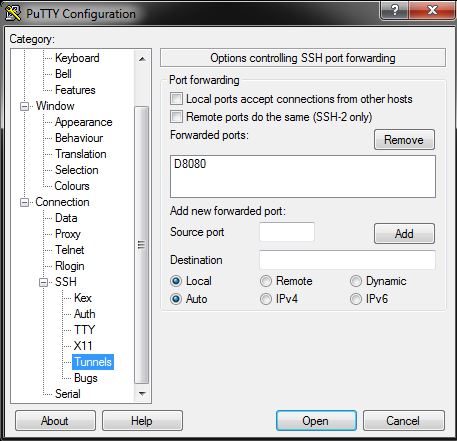Select the Connection category
This screenshot has height=441, width=457.
[x=62, y=202]
